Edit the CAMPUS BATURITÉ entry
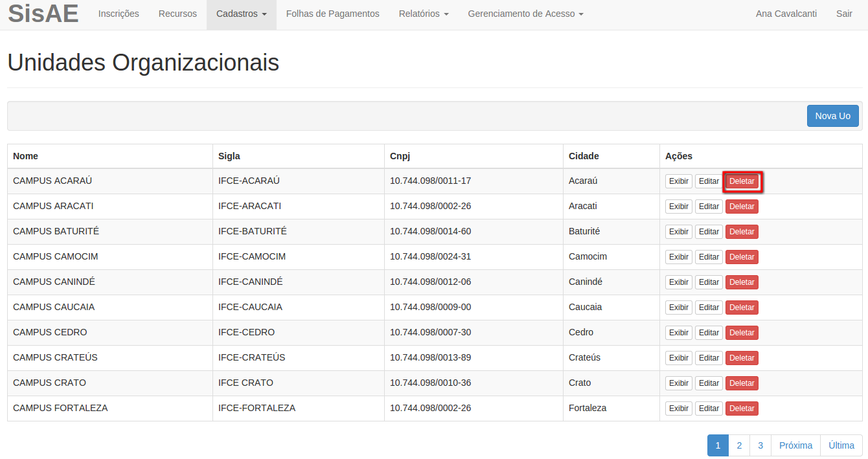The width and height of the screenshot is (868, 459). click(709, 232)
